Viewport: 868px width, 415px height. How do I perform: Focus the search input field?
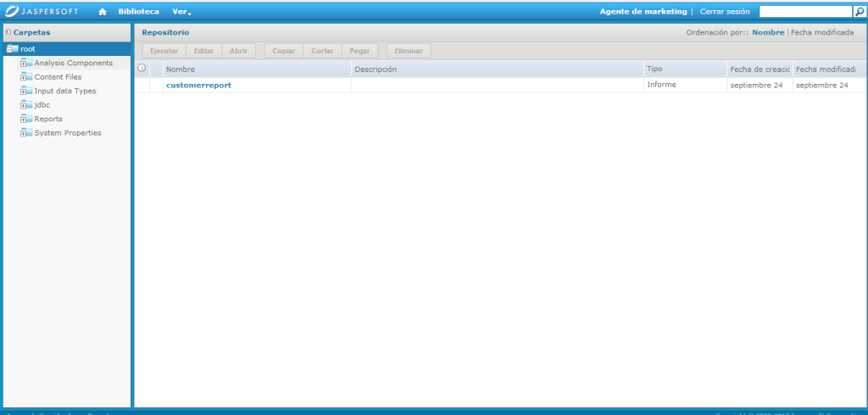pos(804,12)
